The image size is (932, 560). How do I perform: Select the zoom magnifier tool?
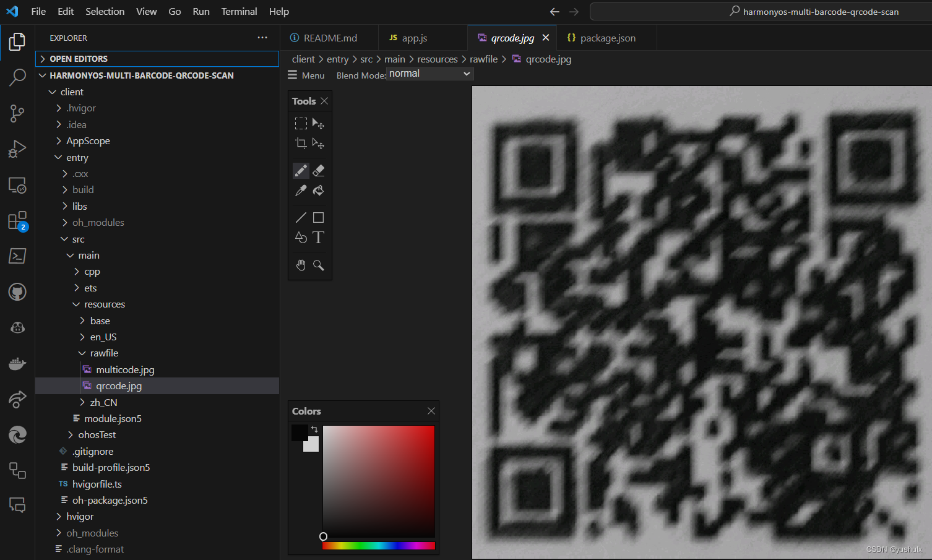pos(318,265)
